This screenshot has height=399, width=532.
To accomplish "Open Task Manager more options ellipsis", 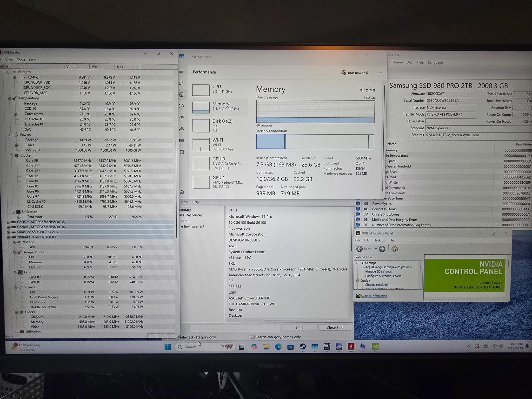I will 380,73.
